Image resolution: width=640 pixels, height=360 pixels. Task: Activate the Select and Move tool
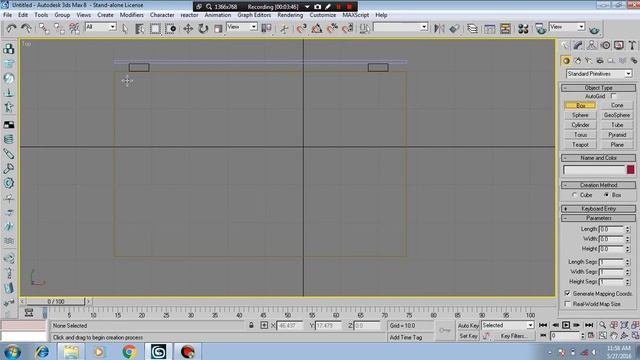click(x=188, y=28)
